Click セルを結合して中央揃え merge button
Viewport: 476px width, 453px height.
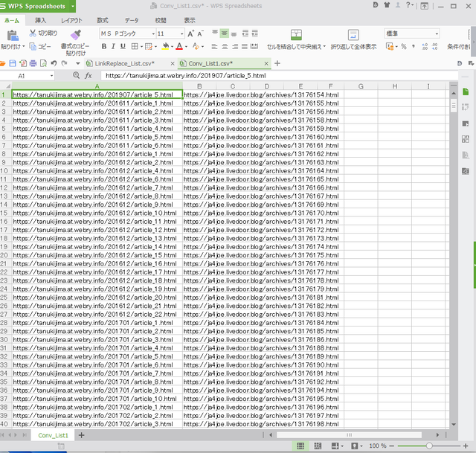(x=296, y=39)
